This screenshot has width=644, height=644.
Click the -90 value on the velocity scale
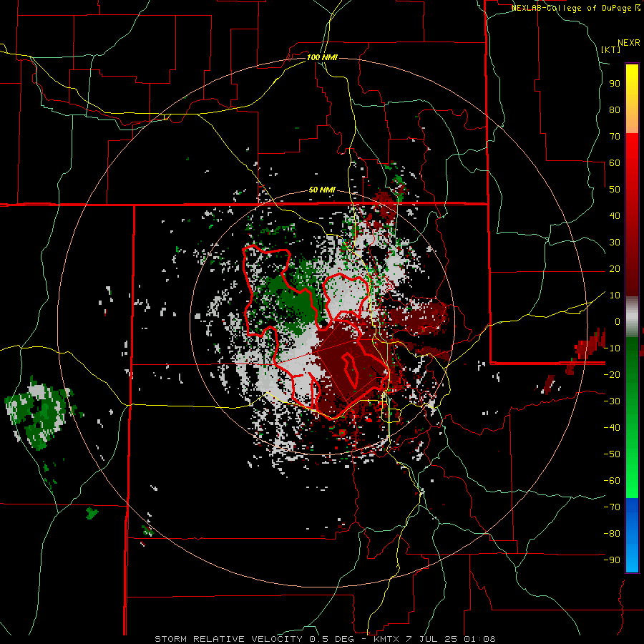click(x=612, y=560)
